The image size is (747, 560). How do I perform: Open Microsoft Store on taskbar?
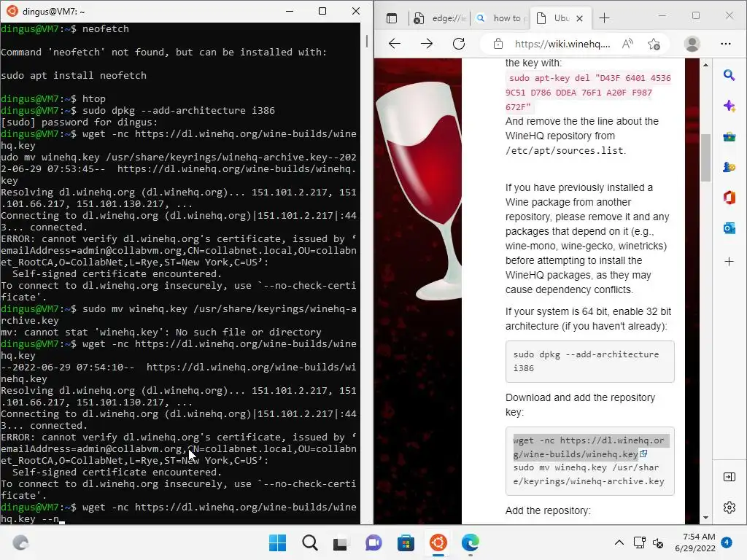(x=406, y=542)
